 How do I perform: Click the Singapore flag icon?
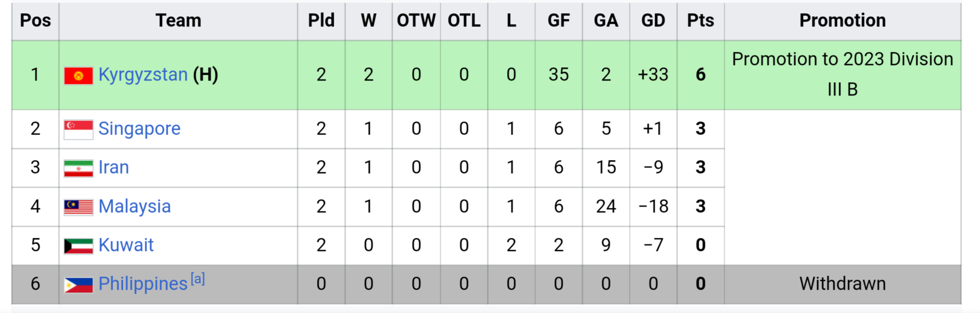(x=78, y=129)
